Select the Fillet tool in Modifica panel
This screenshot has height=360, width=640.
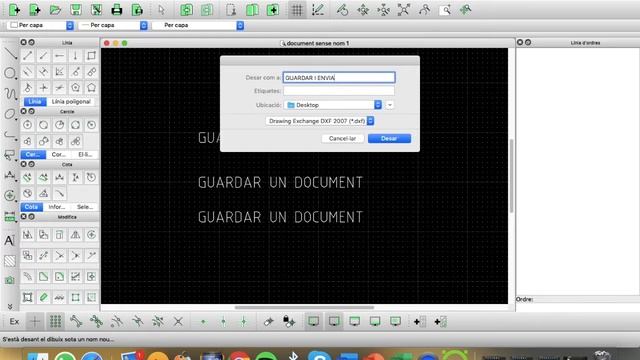click(x=60, y=276)
